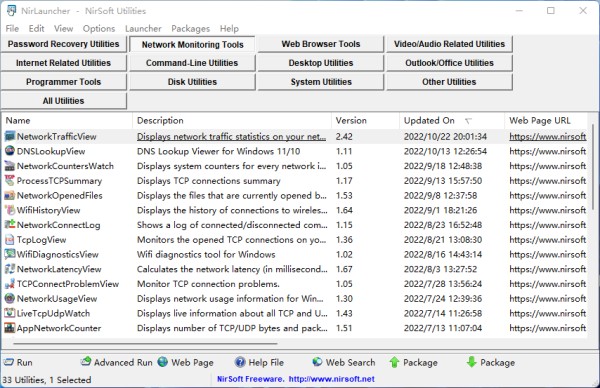Open the Launcher menu

143,29
